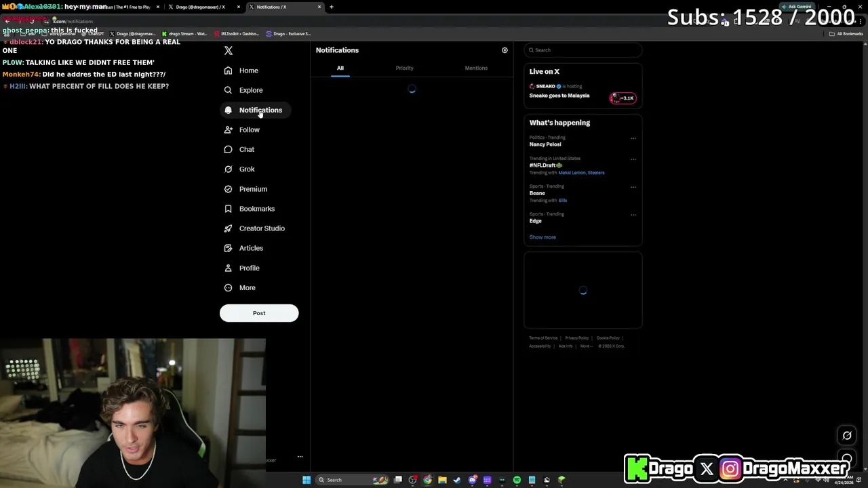This screenshot has width=868, height=488.
Task: Open the Accessibility footer link
Action: 540,346
